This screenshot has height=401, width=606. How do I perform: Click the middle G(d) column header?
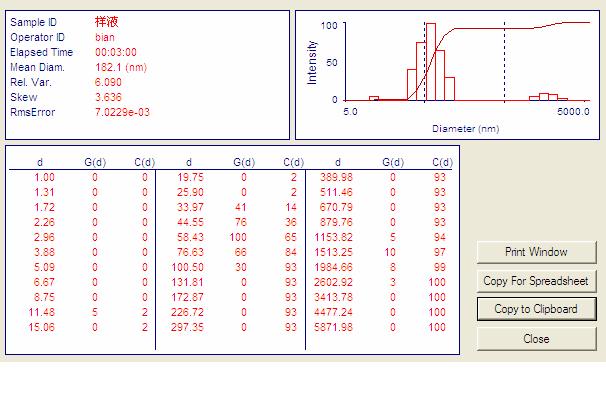(x=244, y=162)
